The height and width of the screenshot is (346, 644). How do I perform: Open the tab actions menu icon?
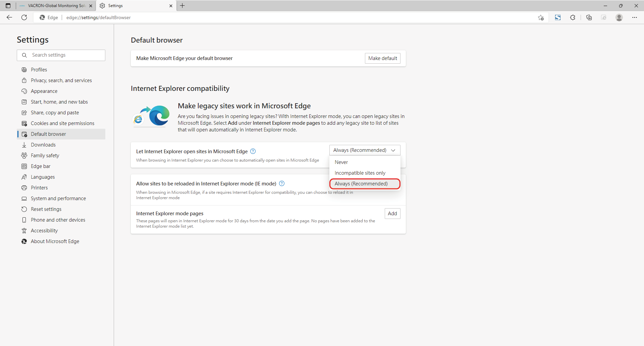pos(8,6)
